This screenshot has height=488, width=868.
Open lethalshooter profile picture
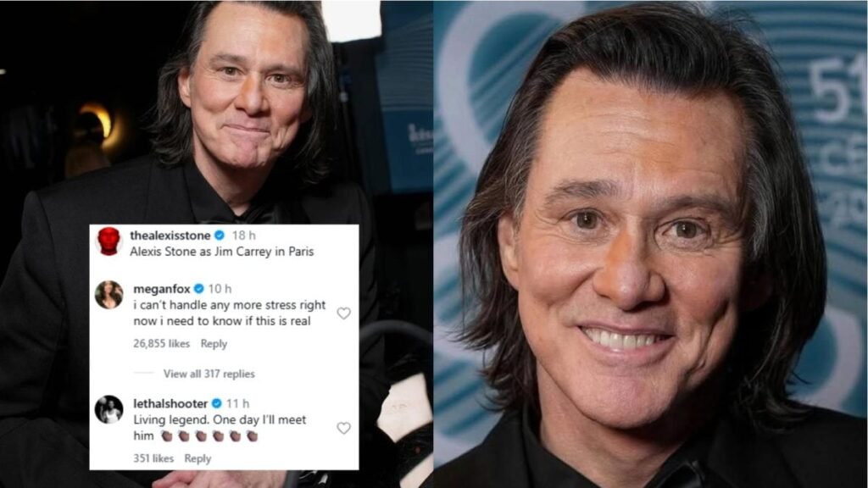(x=109, y=409)
